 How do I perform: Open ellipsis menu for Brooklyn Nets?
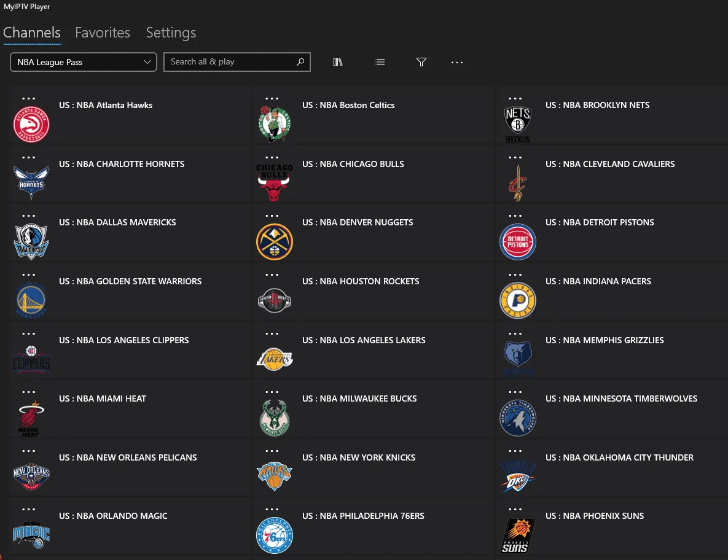(515, 98)
